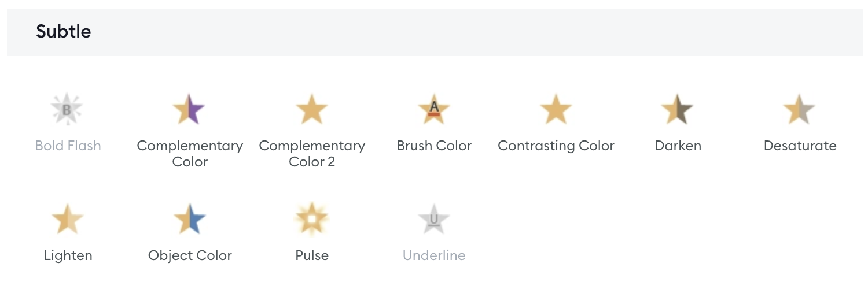Viewport: 868px width, 282px height.
Task: Select the Complementary Color star icon
Action: click(x=189, y=109)
